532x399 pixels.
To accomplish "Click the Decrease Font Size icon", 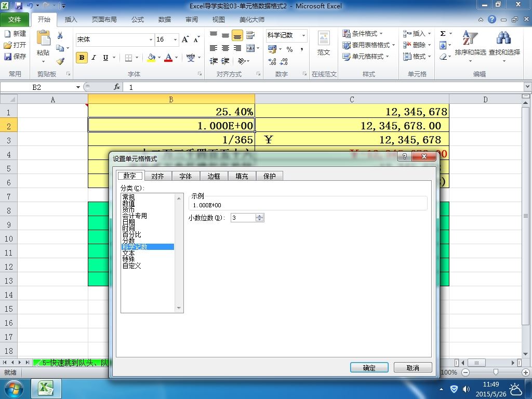I will point(196,39).
